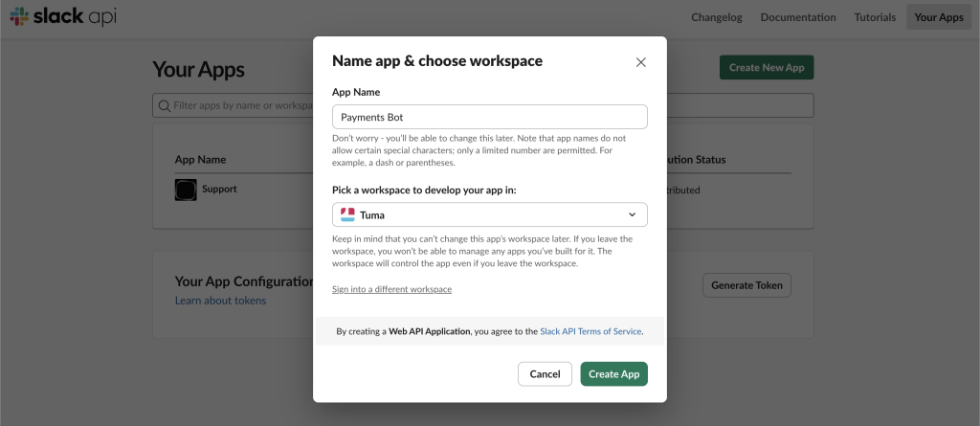Cancel the app creation dialog
980x426 pixels.
click(545, 374)
